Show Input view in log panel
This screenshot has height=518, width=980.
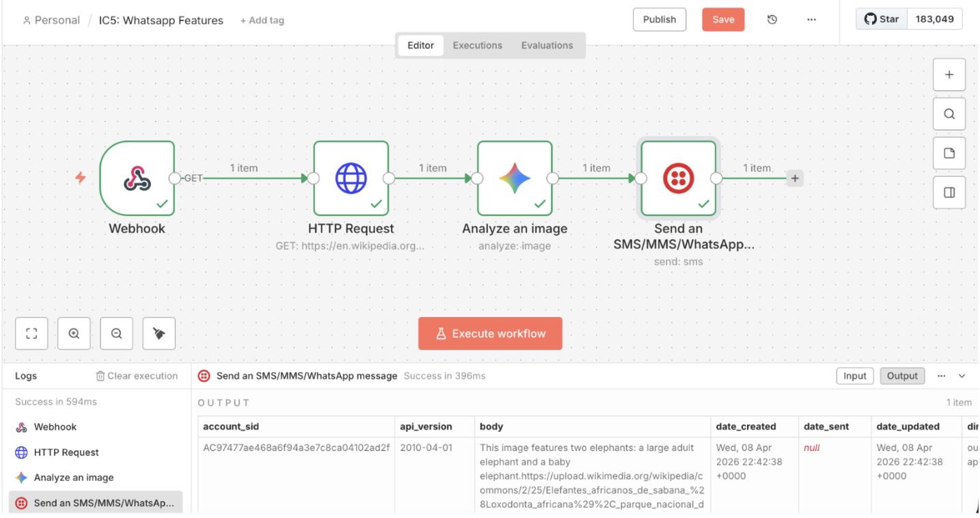(855, 376)
